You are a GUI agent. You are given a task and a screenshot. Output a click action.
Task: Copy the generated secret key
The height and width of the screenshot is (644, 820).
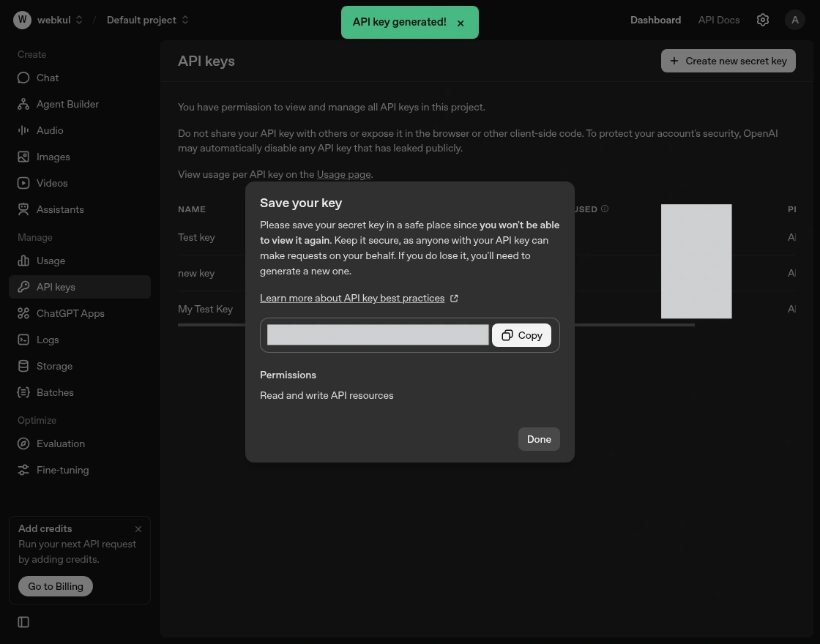[521, 335]
